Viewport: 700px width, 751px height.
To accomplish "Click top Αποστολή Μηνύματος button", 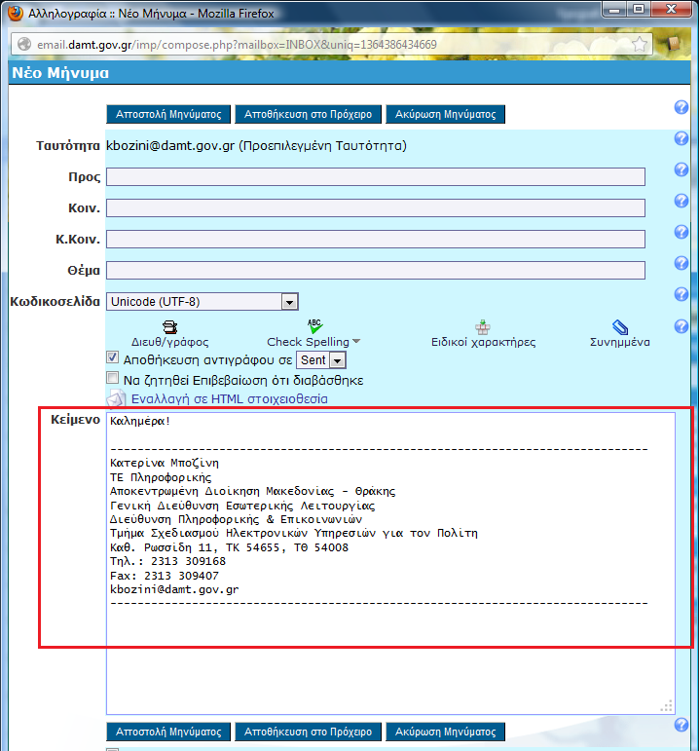I will (168, 115).
